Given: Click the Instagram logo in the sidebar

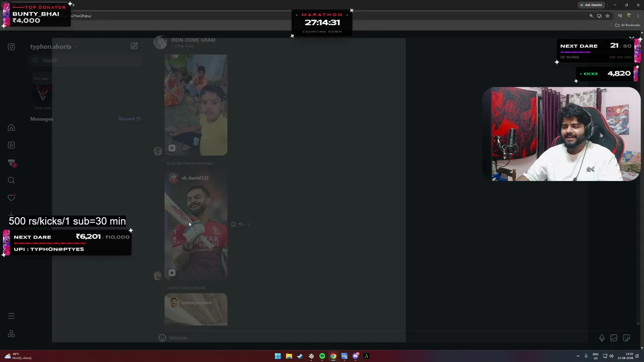Looking at the screenshot, I should click(11, 47).
